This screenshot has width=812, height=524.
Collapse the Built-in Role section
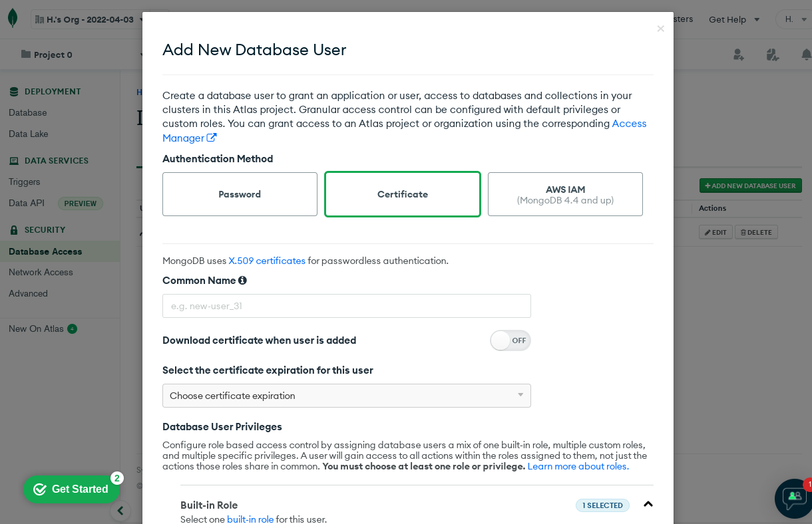pyautogui.click(x=648, y=505)
